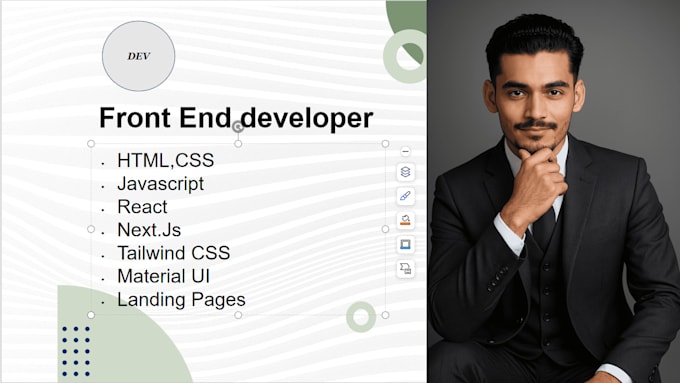Select the bottom-left resize handle of text box

pyautogui.click(x=91, y=315)
